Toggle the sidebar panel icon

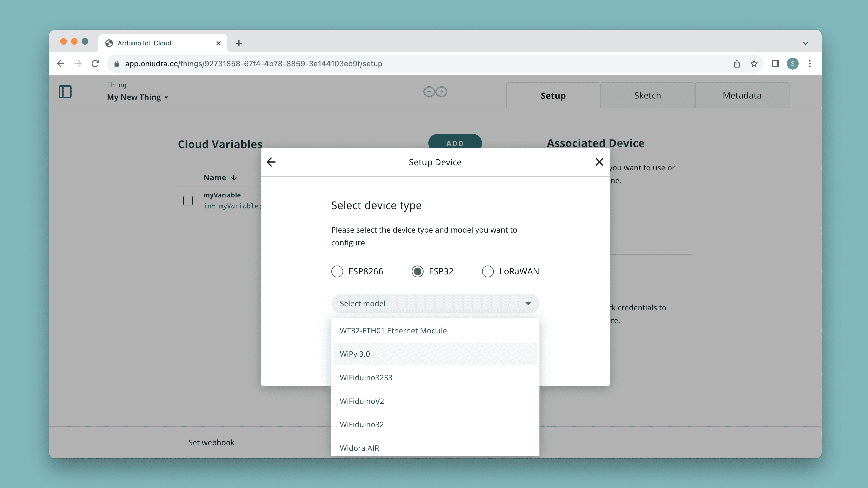tap(65, 92)
